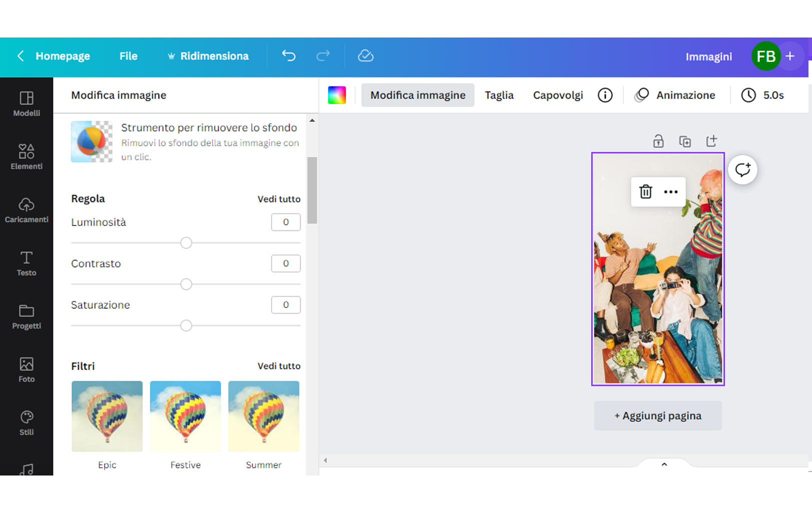Screen dimensions: 812x519
Task: Click + Aggiungi pagina button
Action: tap(658, 415)
